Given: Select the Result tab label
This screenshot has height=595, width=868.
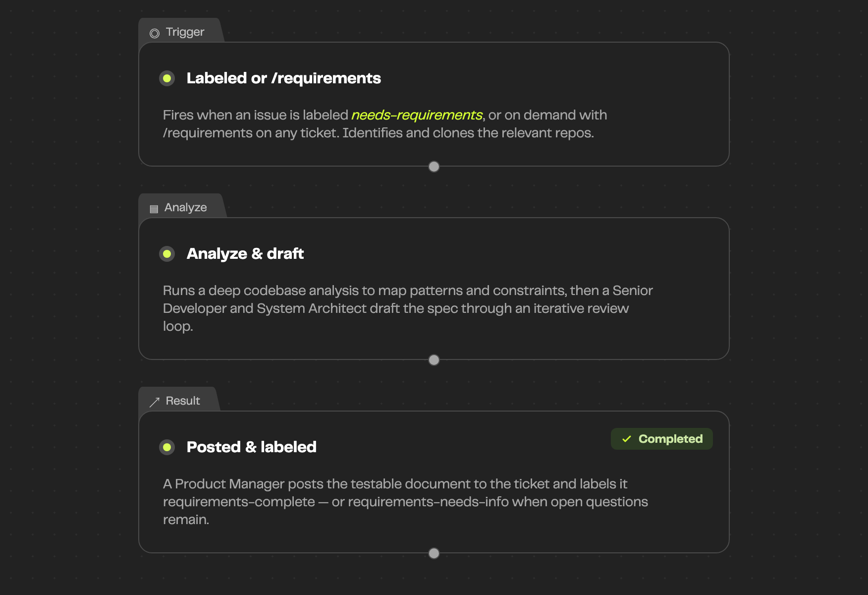Looking at the screenshot, I should coord(183,401).
